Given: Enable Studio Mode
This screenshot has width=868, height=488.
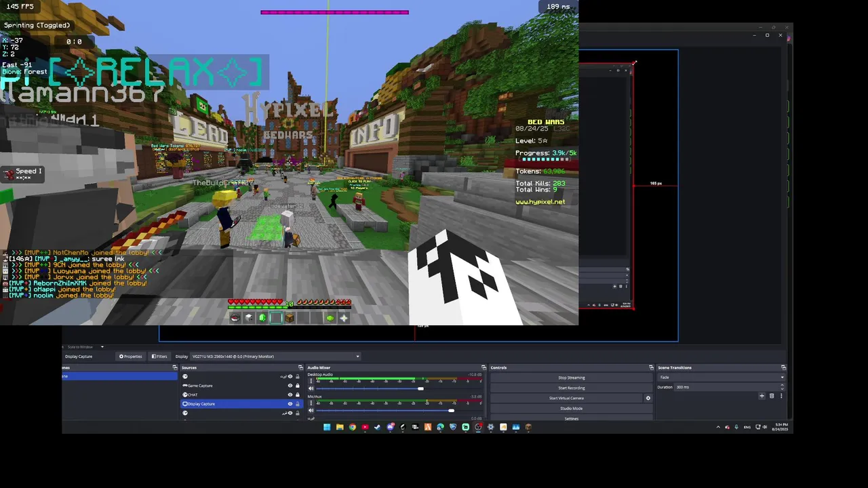Looking at the screenshot, I should click(x=572, y=408).
